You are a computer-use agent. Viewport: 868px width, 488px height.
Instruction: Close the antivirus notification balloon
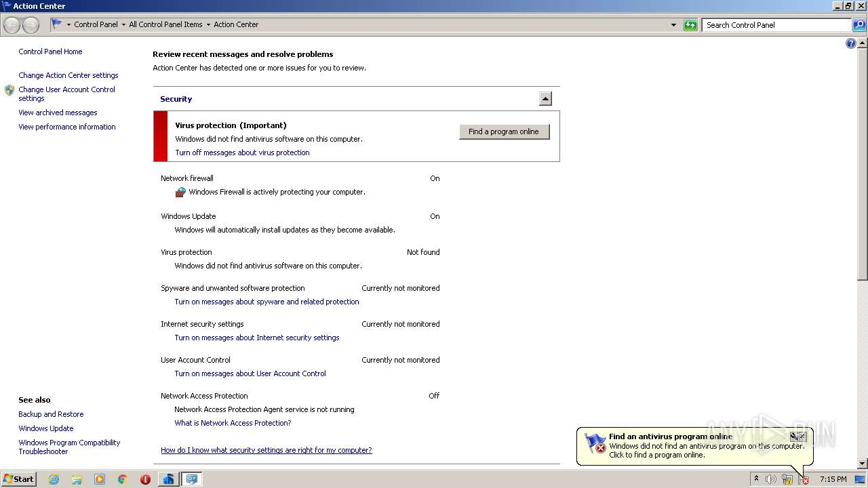coord(802,436)
